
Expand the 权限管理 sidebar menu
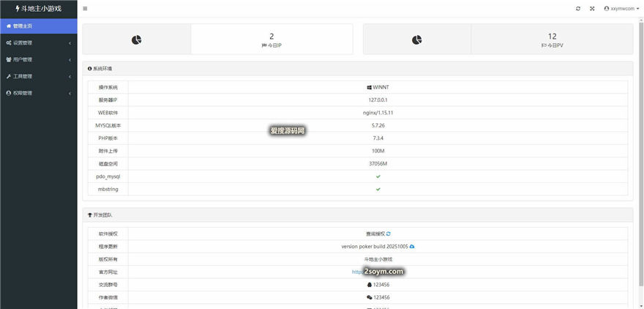point(38,93)
